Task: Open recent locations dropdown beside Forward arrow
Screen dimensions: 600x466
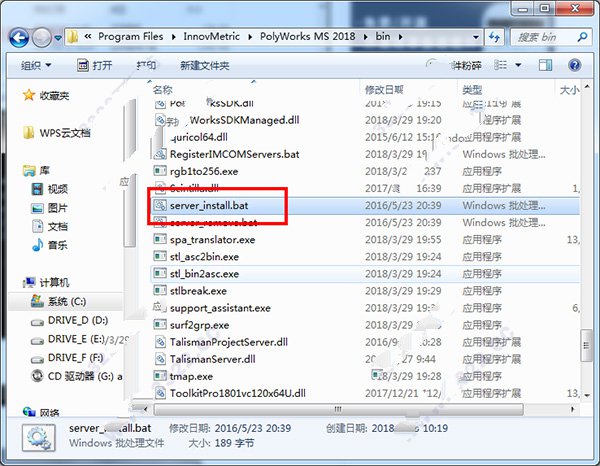Action: 58,38
